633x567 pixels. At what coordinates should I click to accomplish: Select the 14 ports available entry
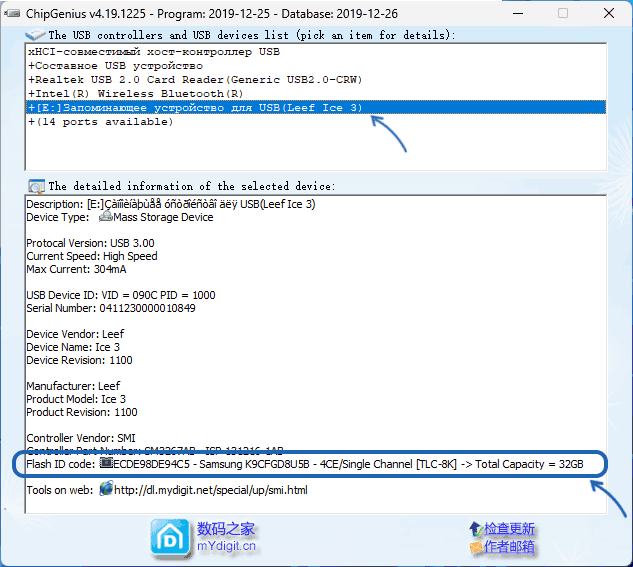point(100,121)
